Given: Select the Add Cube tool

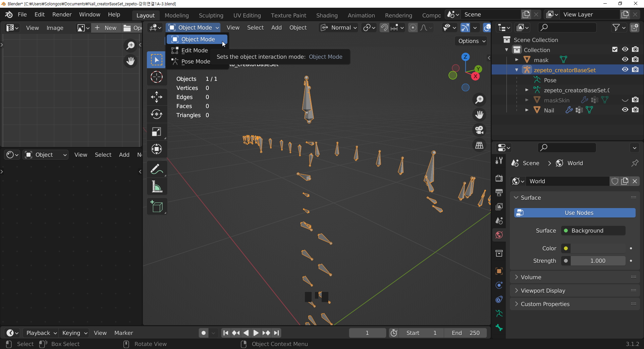Looking at the screenshot, I should point(156,206).
